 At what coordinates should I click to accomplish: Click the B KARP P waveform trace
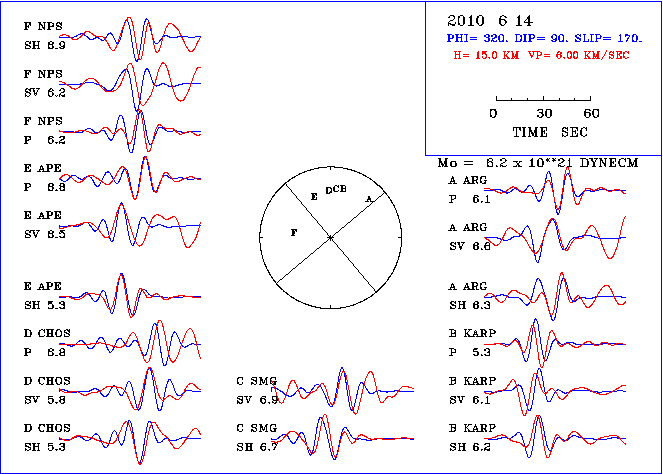(x=555, y=345)
